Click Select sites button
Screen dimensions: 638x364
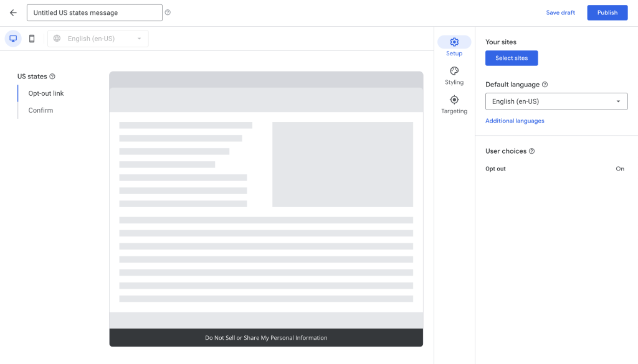point(512,58)
